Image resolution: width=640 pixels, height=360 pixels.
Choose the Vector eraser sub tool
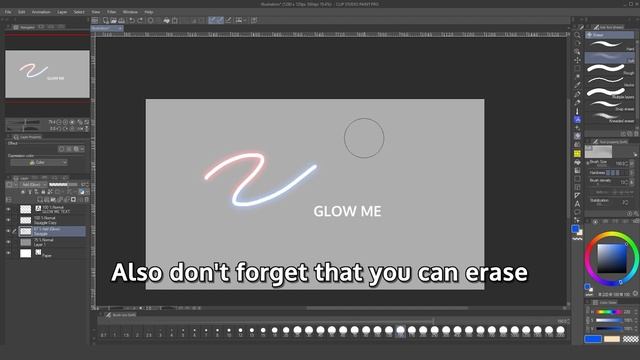tap(610, 81)
